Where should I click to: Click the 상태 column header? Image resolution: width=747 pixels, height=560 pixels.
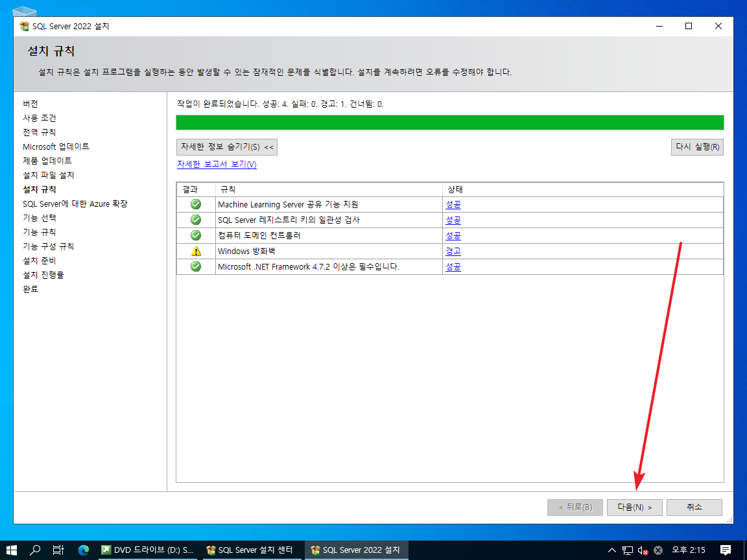coord(583,189)
